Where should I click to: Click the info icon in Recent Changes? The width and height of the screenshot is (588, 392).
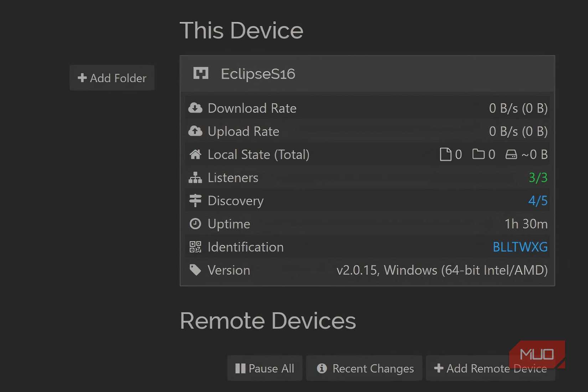click(322, 368)
